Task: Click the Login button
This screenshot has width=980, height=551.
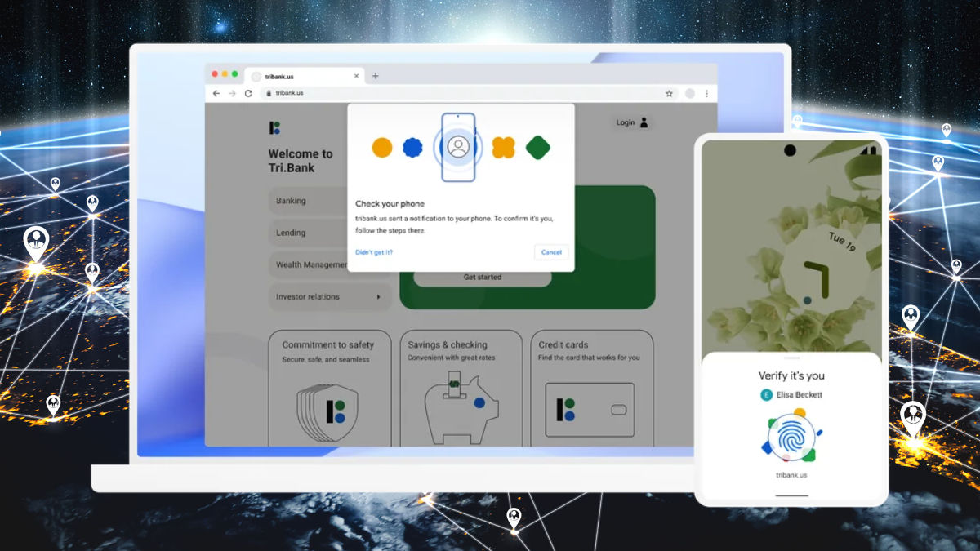Action: (625, 122)
